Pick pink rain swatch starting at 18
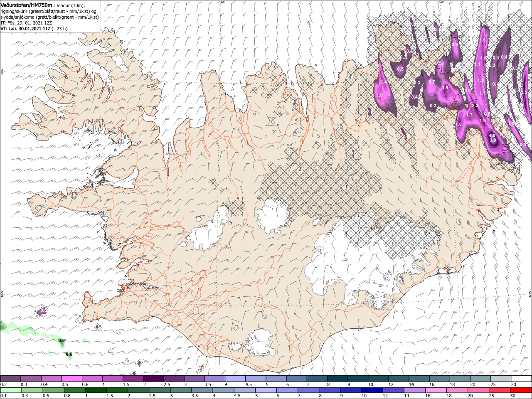 click(x=457, y=390)
